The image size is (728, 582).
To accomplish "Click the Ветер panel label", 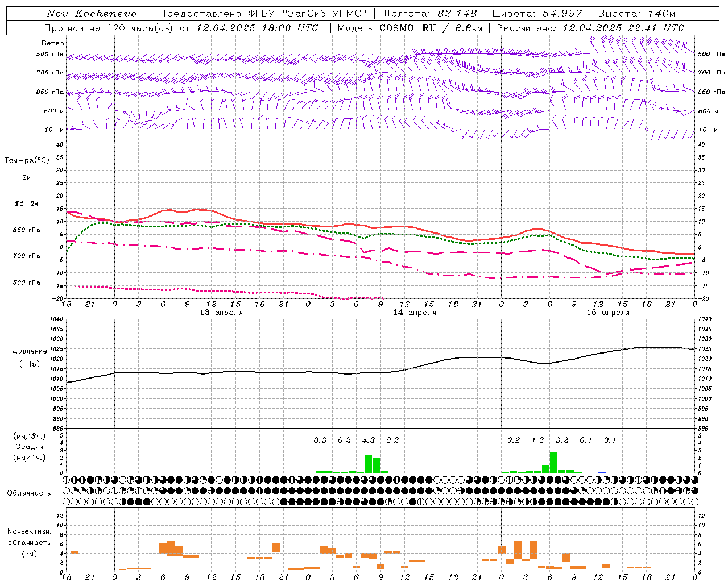I will (x=53, y=43).
